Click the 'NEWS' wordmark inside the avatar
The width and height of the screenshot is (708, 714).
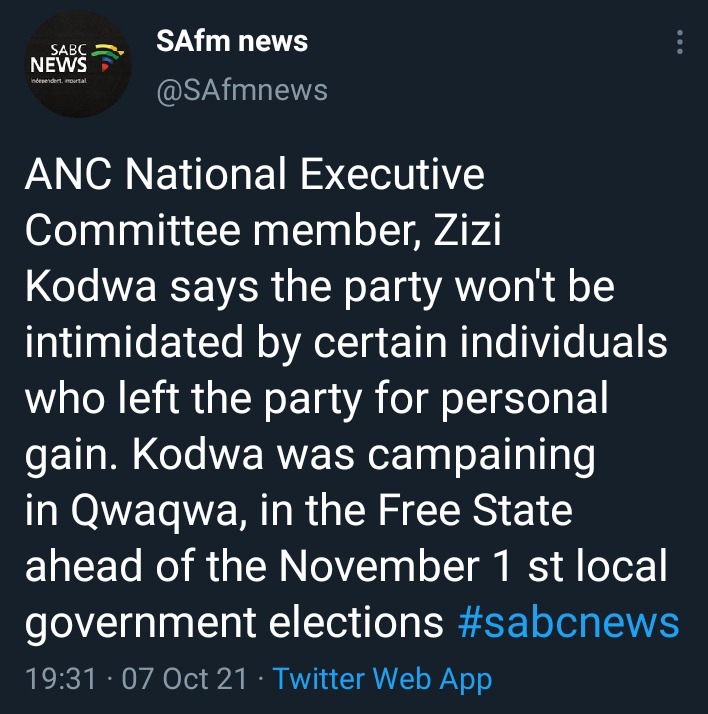[58, 65]
